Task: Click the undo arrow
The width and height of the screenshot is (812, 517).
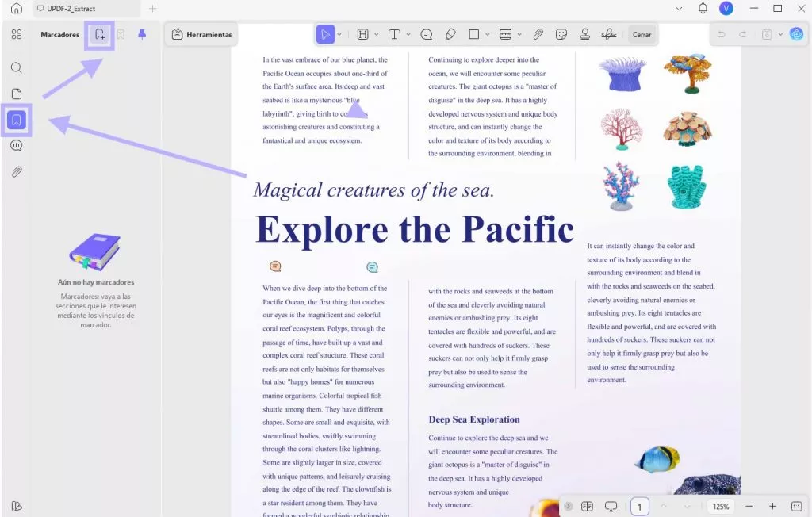Action: 721,34
